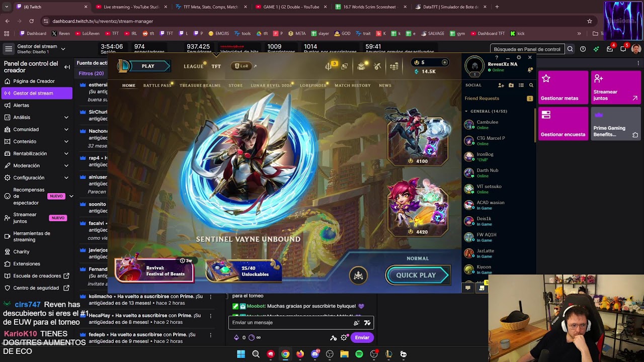Open the 25/40 Unlockables banner

tap(244, 271)
